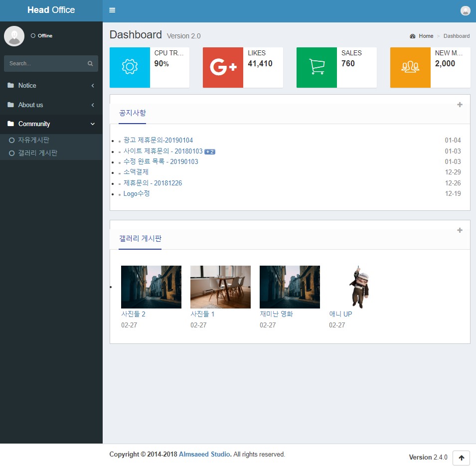The width and height of the screenshot is (476, 466).
Task: Click the orange new members people icon
Action: tap(410, 67)
